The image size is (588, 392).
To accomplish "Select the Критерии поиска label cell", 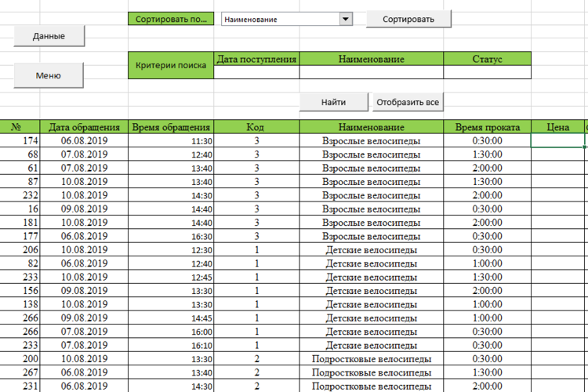I will click(171, 65).
